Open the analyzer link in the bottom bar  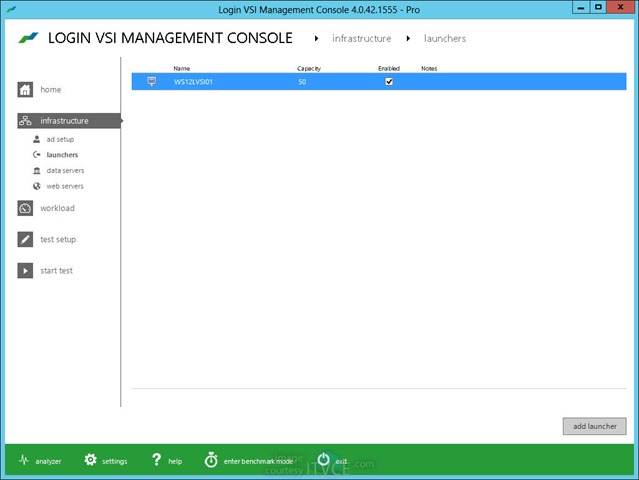tap(48, 461)
